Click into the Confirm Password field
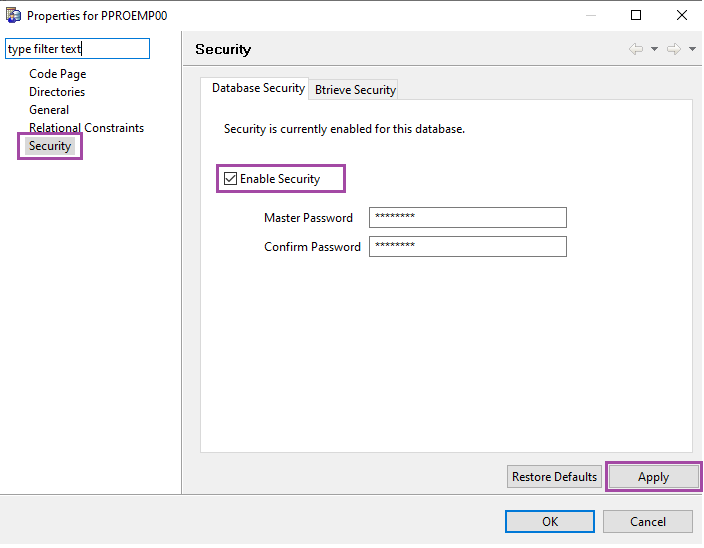The height and width of the screenshot is (548, 704). 467,247
